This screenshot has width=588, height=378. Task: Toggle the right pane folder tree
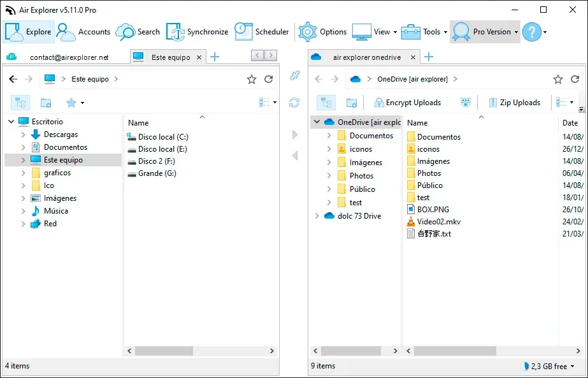click(326, 103)
